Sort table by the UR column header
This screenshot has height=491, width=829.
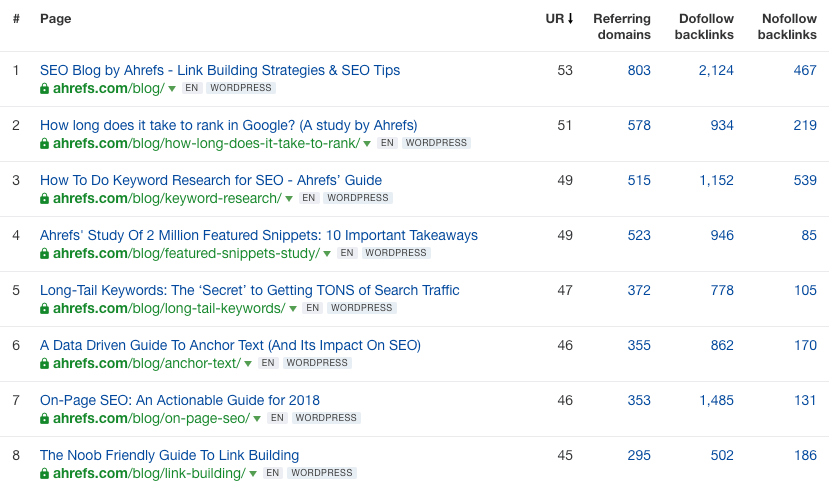tap(560, 19)
